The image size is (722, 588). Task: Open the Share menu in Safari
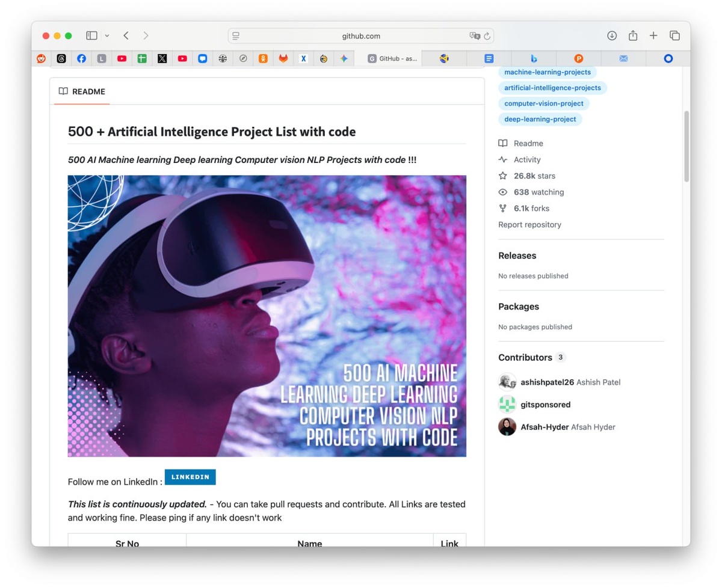[633, 35]
